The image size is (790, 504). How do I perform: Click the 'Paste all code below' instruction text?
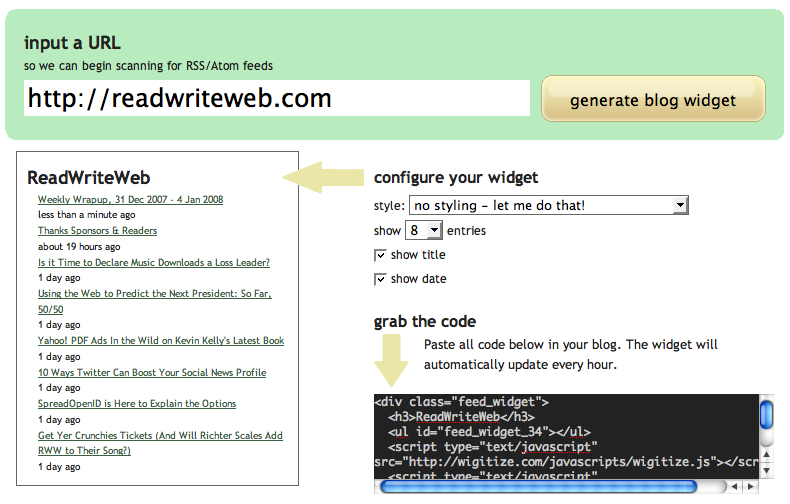click(x=571, y=354)
